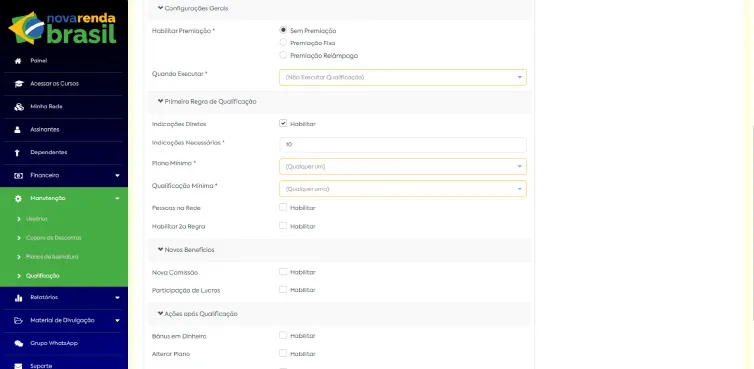The height and width of the screenshot is (369, 754).
Task: Enable the Alterar Plano checkbox
Action: coord(283,353)
